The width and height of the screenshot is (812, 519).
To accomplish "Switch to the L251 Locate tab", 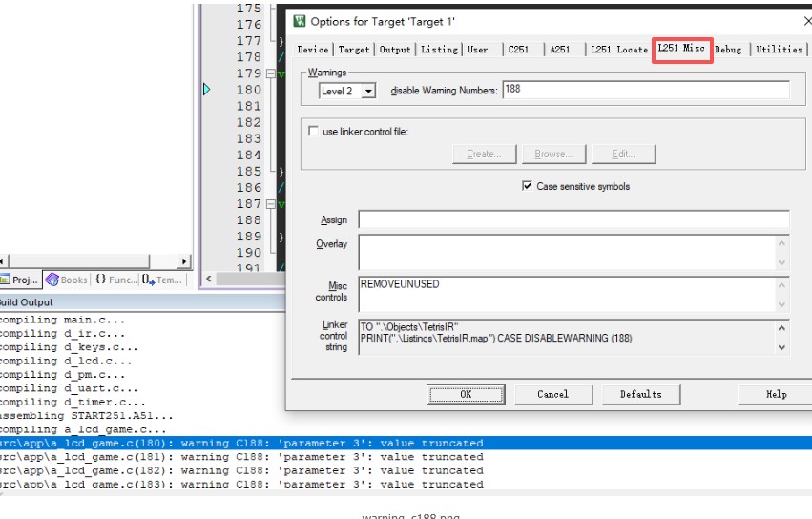I will click(618, 50).
